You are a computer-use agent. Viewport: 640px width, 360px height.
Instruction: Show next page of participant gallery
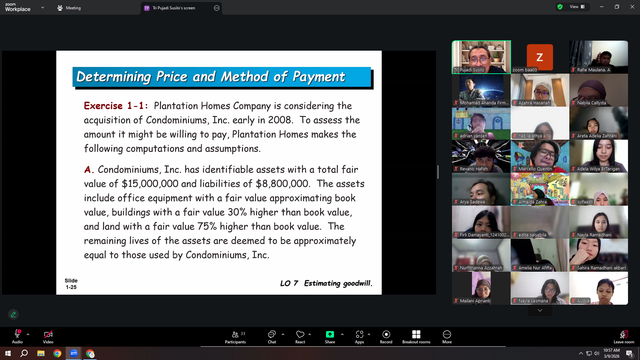[x=540, y=311]
